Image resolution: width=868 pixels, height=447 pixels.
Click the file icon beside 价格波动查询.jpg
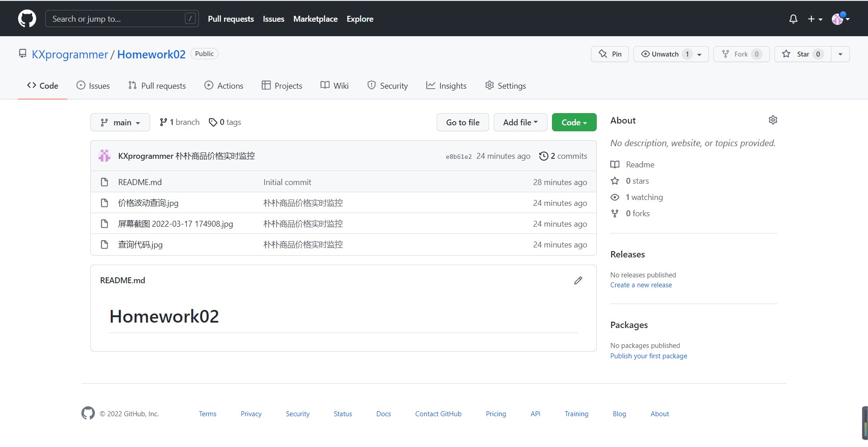point(104,203)
